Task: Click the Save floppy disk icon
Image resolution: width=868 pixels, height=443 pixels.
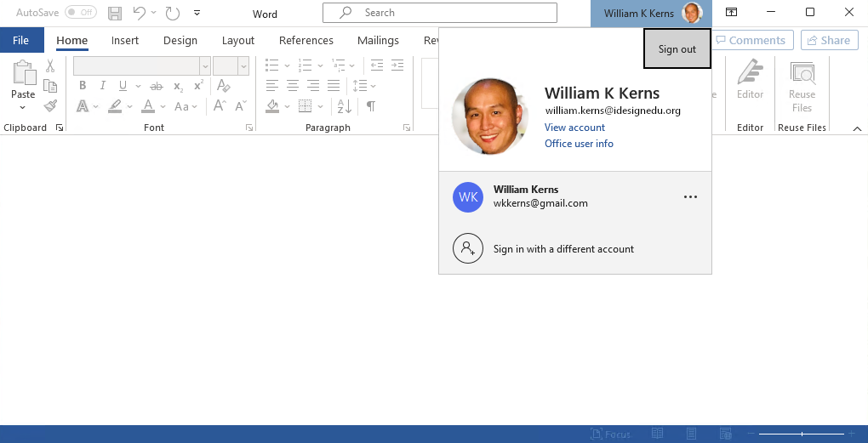Action: coord(115,14)
